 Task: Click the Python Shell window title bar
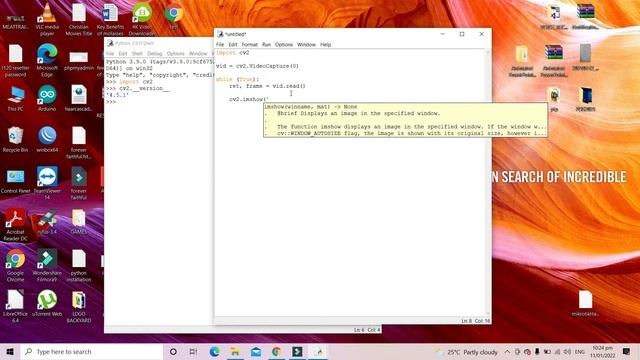pos(159,43)
